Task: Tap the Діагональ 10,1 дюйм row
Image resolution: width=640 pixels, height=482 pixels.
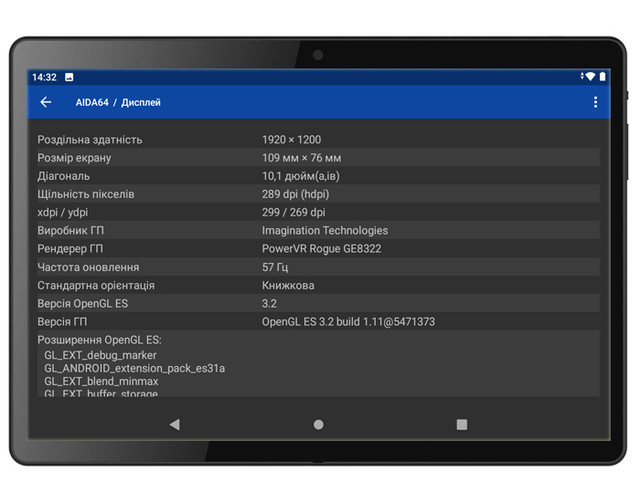Action: point(318,176)
